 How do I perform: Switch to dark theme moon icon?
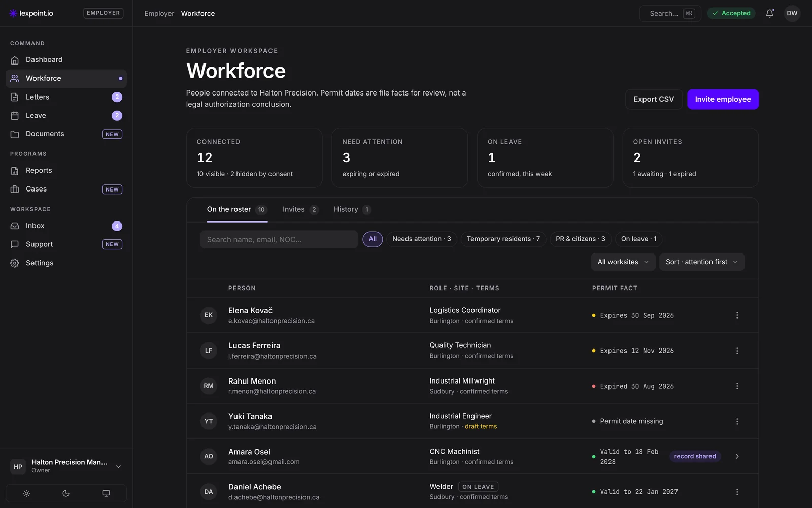(x=66, y=493)
